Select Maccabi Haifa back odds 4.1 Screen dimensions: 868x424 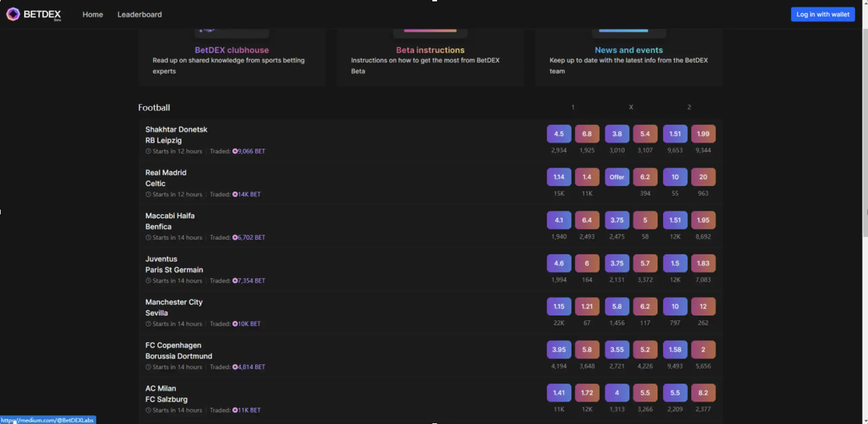tap(559, 220)
